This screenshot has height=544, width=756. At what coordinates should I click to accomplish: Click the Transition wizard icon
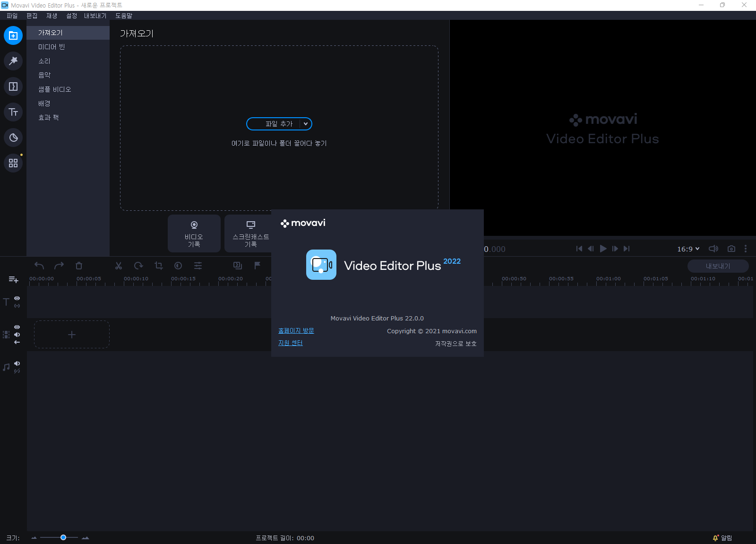click(238, 266)
